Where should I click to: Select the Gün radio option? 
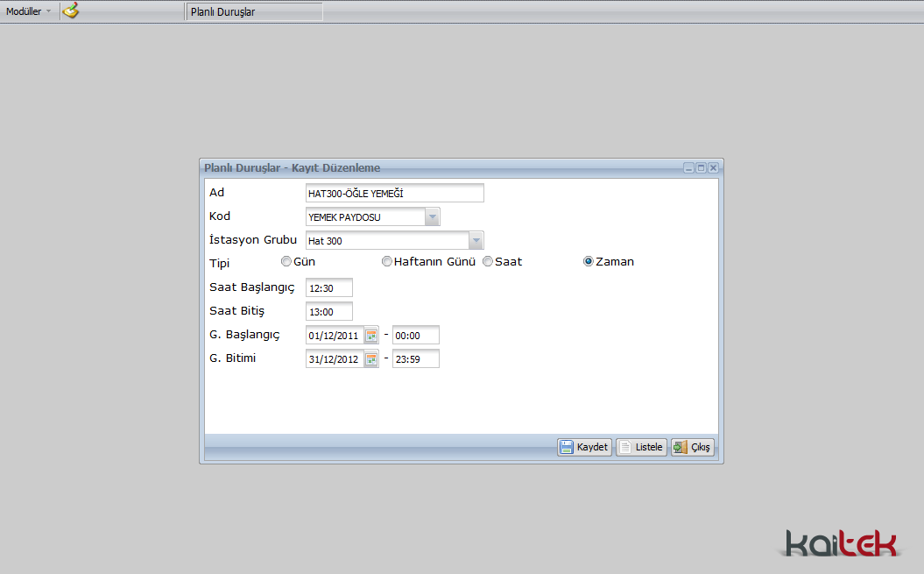tap(286, 261)
